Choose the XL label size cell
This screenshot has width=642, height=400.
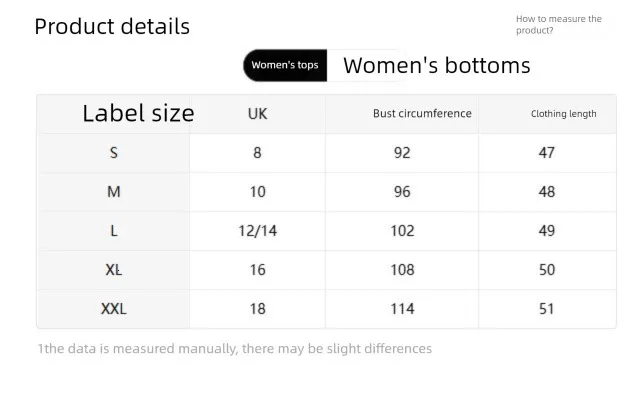coord(114,270)
